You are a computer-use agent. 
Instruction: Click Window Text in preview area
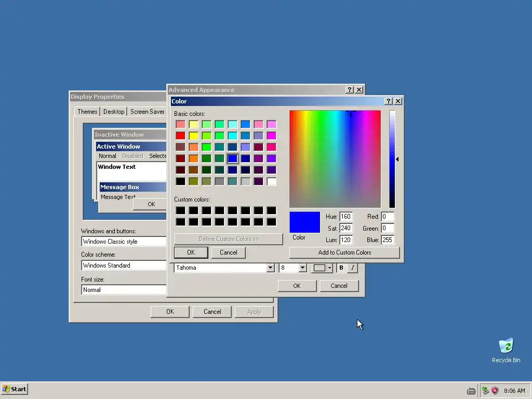click(x=117, y=167)
